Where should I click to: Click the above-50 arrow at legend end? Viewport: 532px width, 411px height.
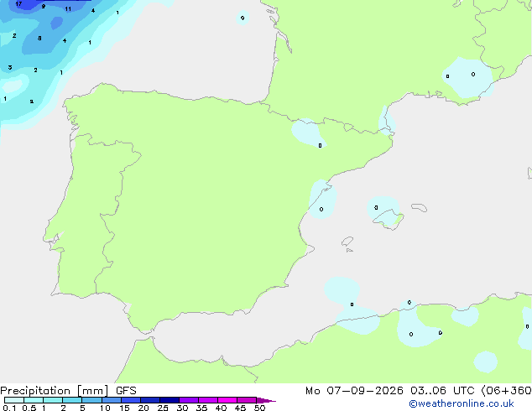pyautogui.click(x=266, y=400)
